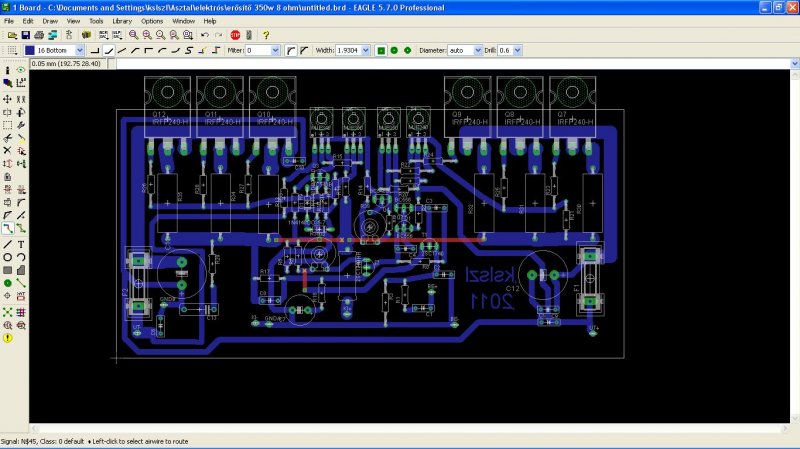The image size is (800, 449).
Task: Expand the command line history dropdown
Action: [x=794, y=64]
